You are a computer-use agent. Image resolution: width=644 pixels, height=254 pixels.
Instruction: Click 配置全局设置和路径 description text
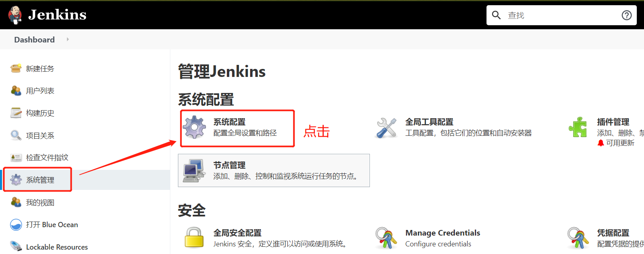coord(245,133)
